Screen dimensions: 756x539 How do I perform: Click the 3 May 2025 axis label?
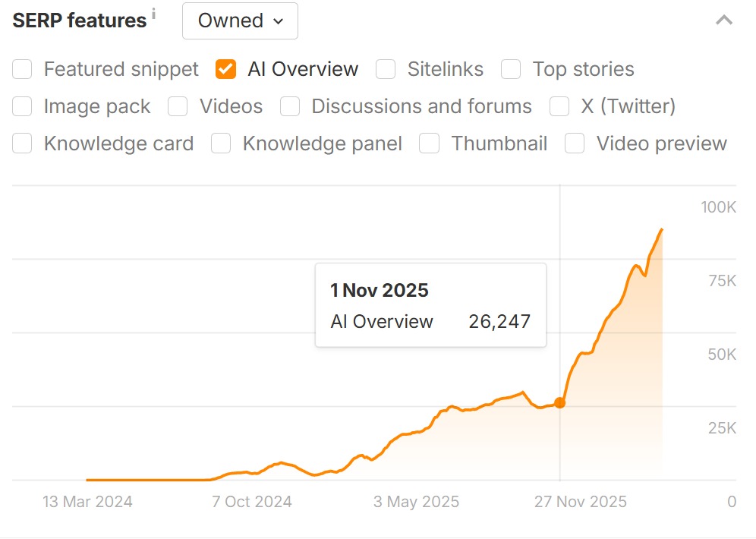[417, 502]
